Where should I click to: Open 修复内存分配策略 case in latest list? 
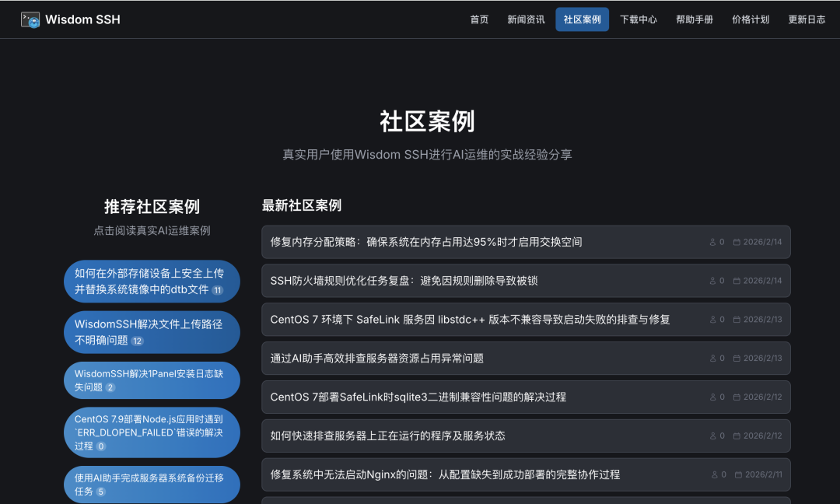click(526, 242)
